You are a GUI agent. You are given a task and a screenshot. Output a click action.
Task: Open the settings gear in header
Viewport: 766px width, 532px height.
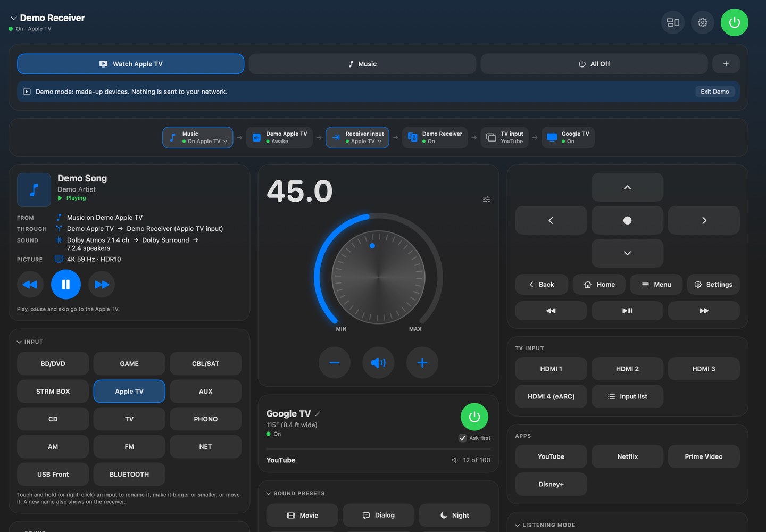click(703, 22)
